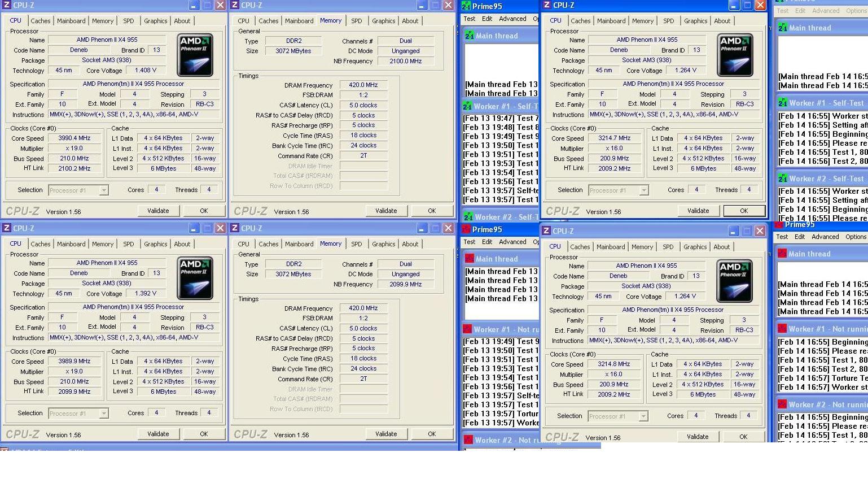Click CPU-Z title icon of memory window with NB 2099.9 MHz
The width and height of the screenshot is (868, 496).
click(235, 228)
